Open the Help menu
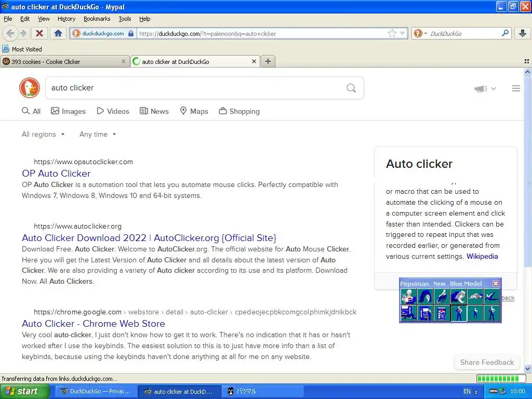Screen dimensions: 532x399 point(144,19)
